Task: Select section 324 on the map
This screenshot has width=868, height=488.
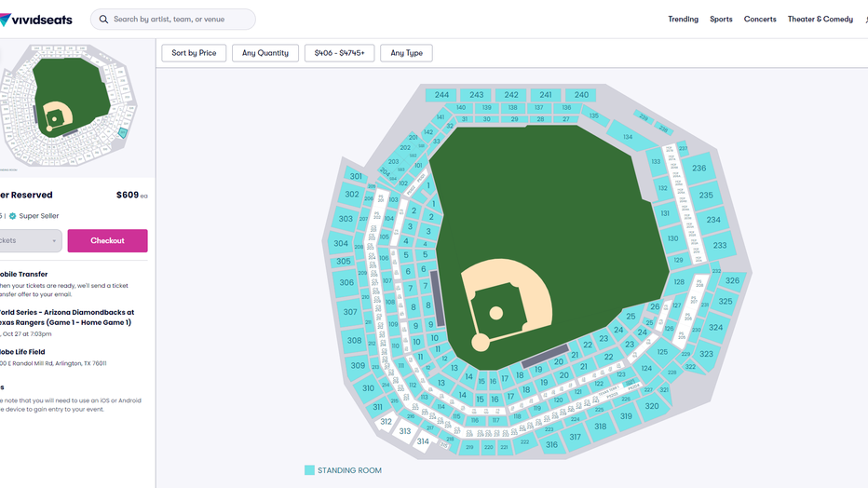Action: [x=715, y=328]
